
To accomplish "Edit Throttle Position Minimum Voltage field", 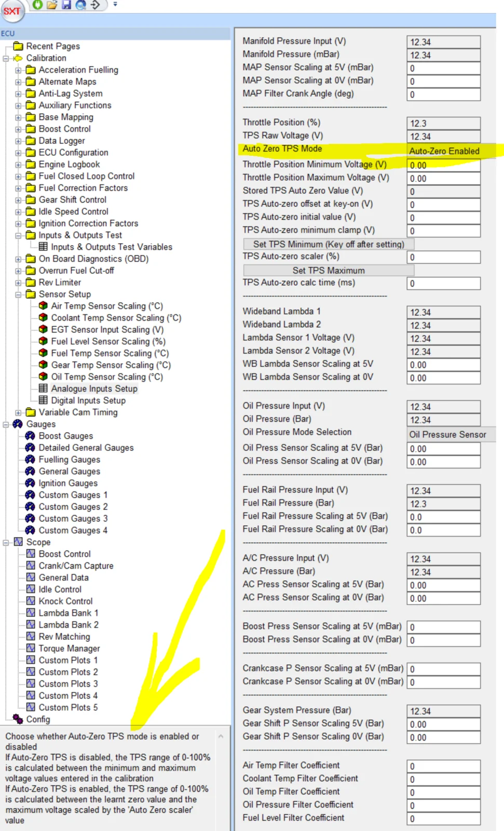I will [444, 165].
